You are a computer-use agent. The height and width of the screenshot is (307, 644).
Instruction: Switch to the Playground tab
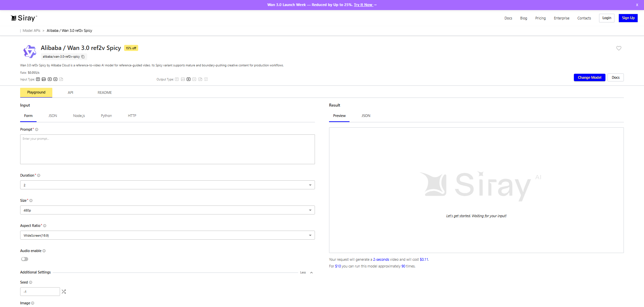tap(36, 93)
